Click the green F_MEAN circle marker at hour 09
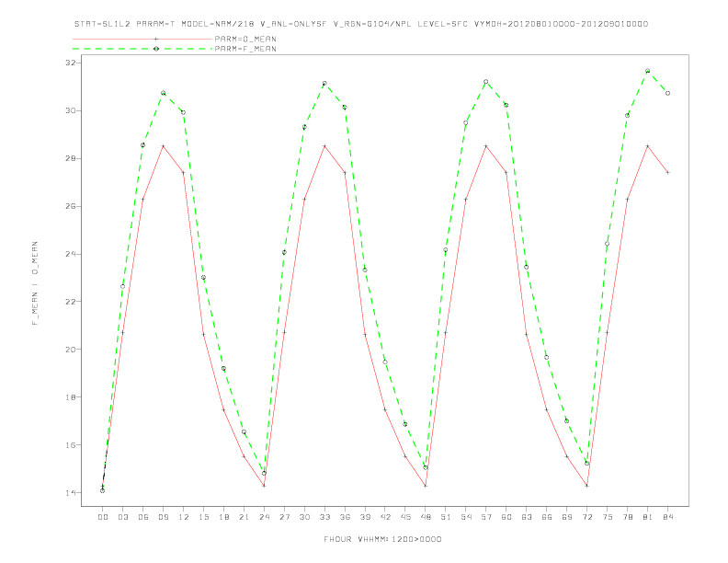728x563 pixels. [163, 93]
